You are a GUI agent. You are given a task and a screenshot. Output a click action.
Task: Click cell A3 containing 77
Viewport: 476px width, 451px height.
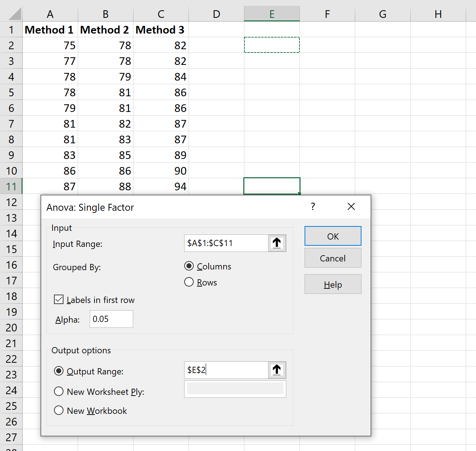pos(50,61)
